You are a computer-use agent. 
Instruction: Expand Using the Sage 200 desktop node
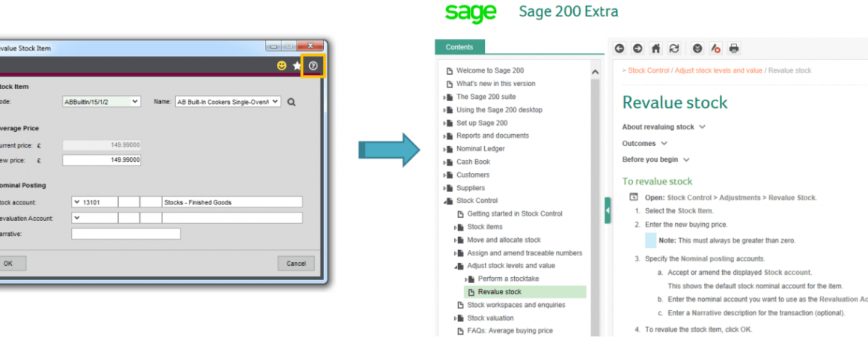tap(444, 110)
